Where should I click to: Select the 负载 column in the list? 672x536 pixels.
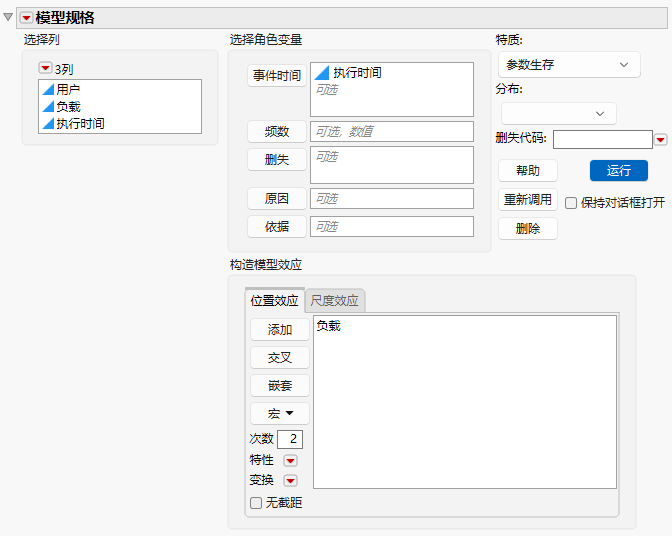click(x=120, y=107)
